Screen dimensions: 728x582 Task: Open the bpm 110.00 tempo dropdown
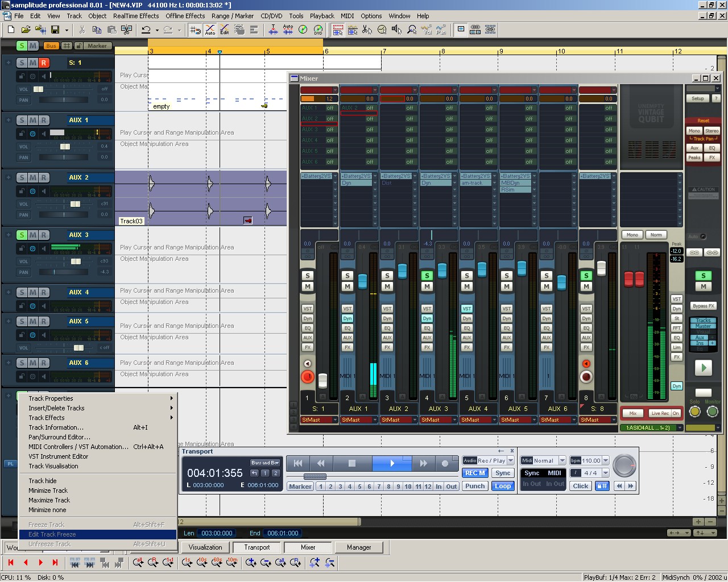point(605,460)
